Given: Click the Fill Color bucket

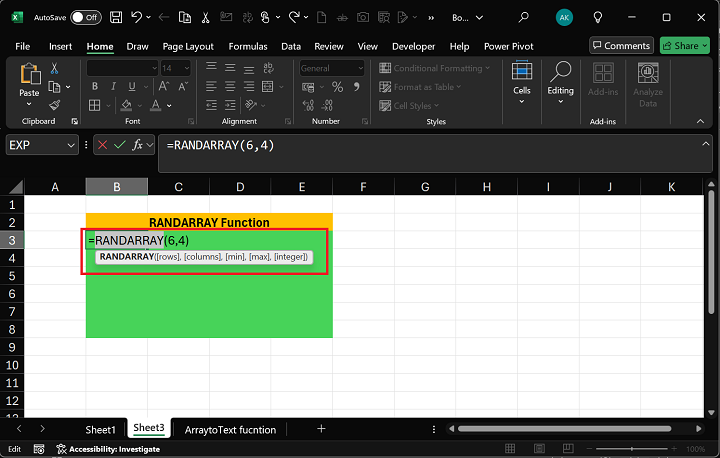Looking at the screenshot, I should pos(126,105).
